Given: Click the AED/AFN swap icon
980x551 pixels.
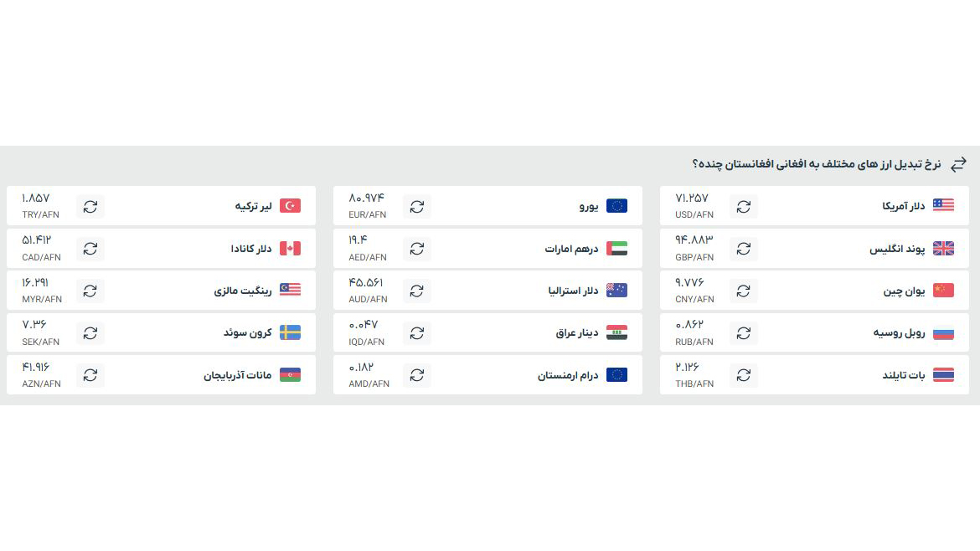Looking at the screenshot, I should tap(417, 249).
